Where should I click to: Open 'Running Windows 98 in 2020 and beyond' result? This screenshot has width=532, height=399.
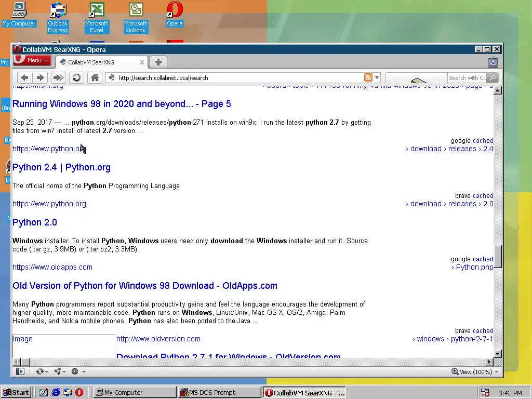[x=122, y=104]
